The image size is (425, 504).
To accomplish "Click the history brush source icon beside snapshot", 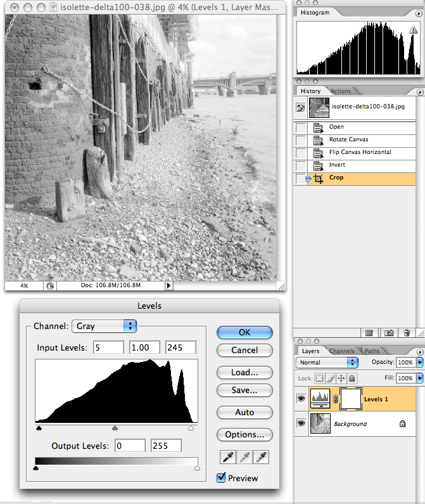I will tap(301, 108).
